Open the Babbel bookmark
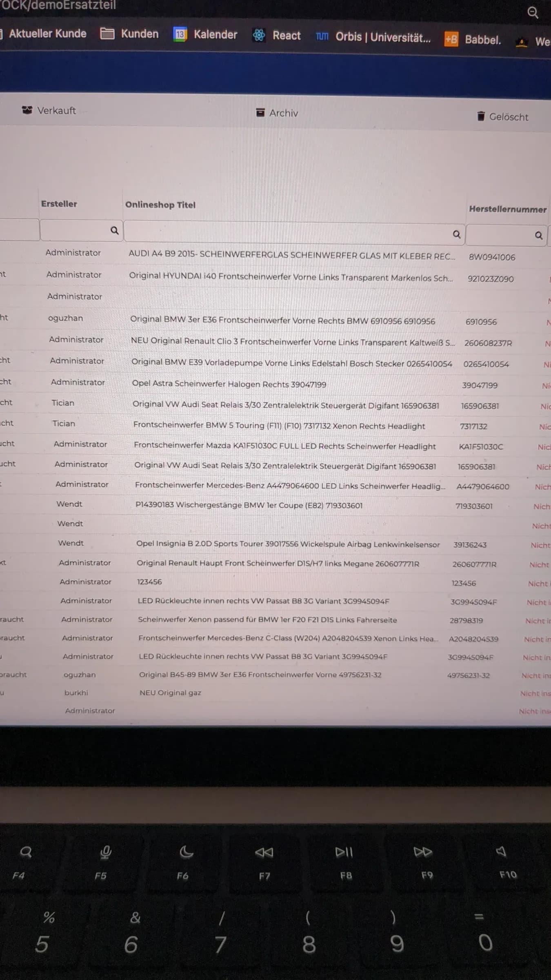551x980 pixels. [472, 40]
